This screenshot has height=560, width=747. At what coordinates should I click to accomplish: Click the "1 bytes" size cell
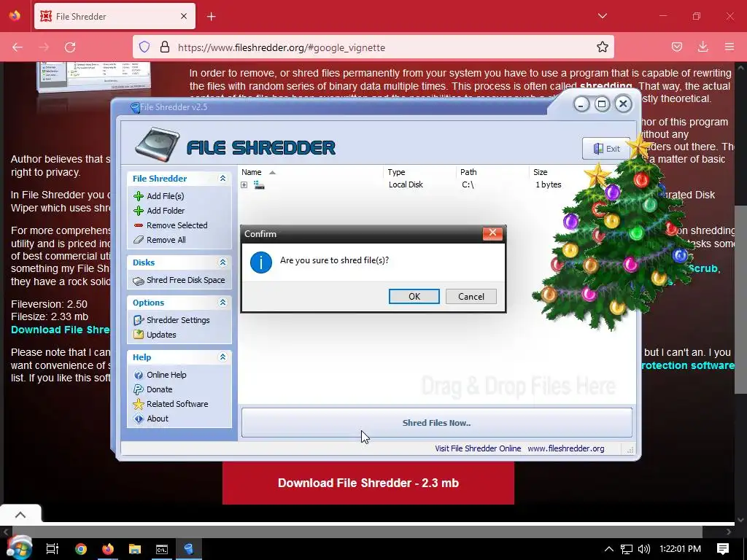(x=549, y=184)
